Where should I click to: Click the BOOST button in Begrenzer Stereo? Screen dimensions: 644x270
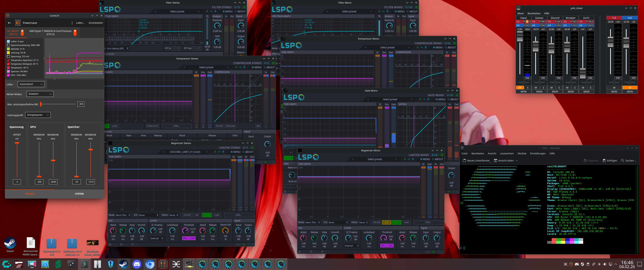pyautogui.click(x=189, y=238)
